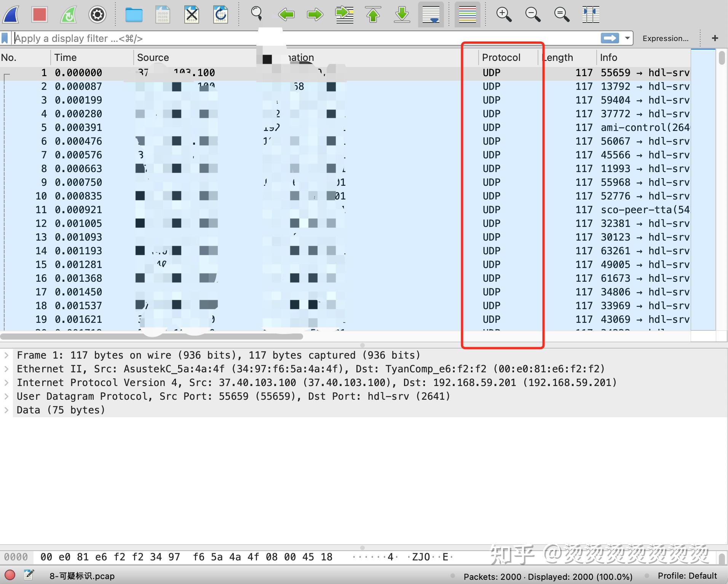Close the current capture file

(192, 14)
